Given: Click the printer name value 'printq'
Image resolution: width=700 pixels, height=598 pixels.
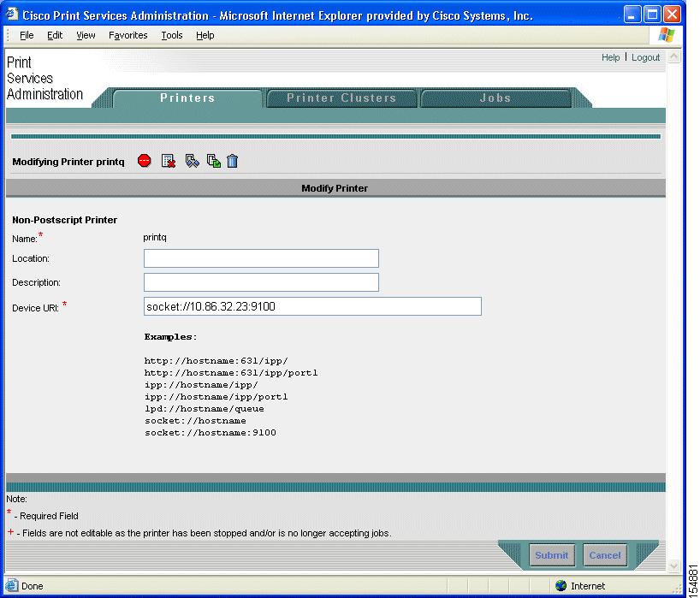Looking at the screenshot, I should tap(155, 238).
